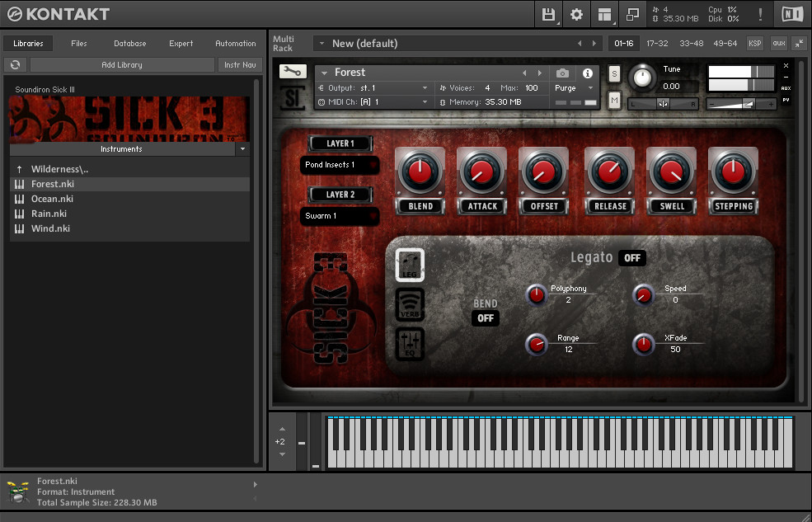The height and width of the screenshot is (522, 812).
Task: Toggle KSP multi script editor
Action: pos(755,44)
